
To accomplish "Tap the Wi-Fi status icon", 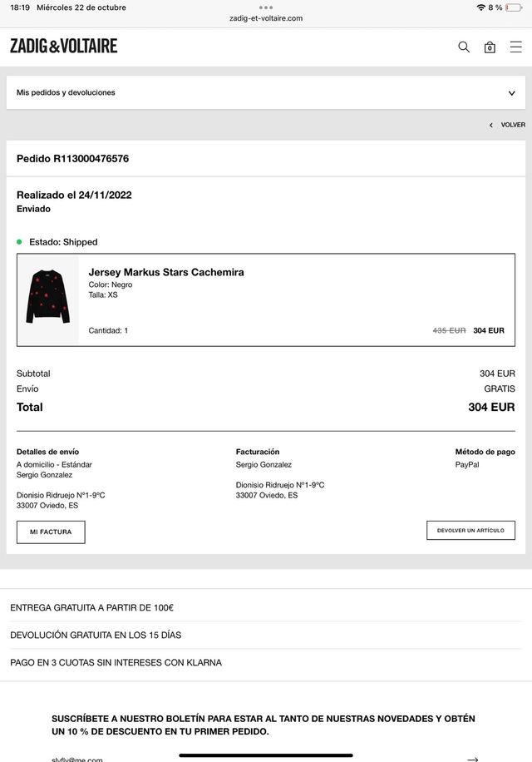I will pos(480,7).
